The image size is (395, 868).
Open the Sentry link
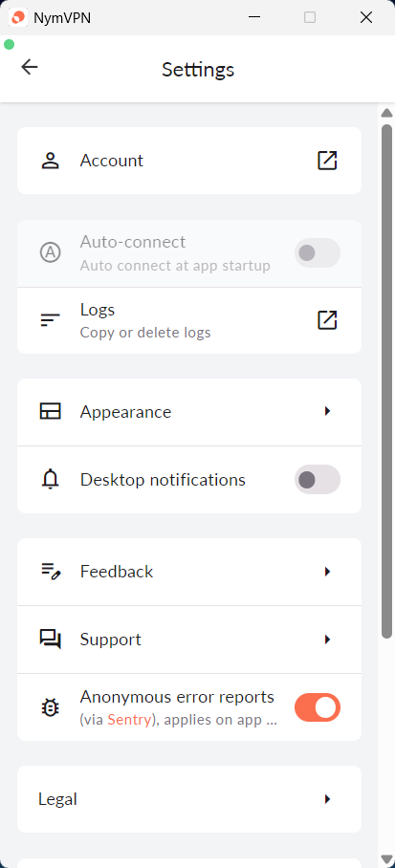129,720
